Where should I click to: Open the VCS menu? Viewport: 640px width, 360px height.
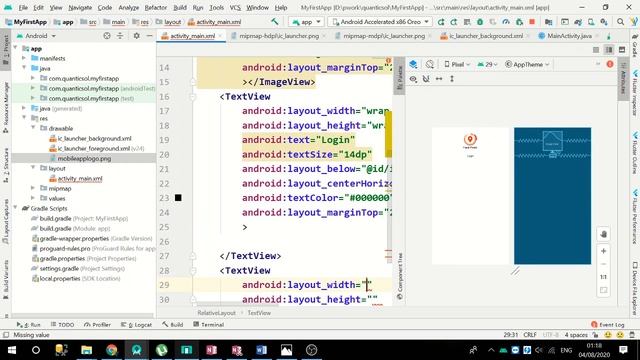click(x=235, y=7)
